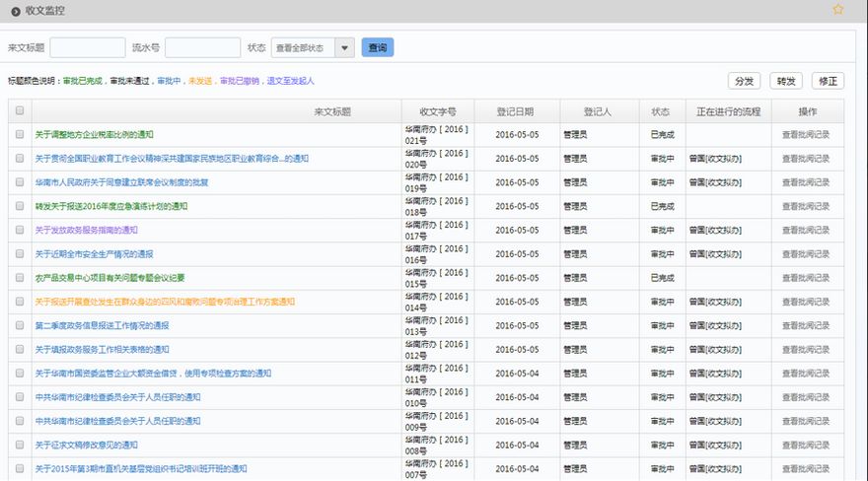The image size is (868, 481).
Task: Open 华南市人民政府关于同意建立联席会议制度的批复 document
Action: click(x=121, y=182)
